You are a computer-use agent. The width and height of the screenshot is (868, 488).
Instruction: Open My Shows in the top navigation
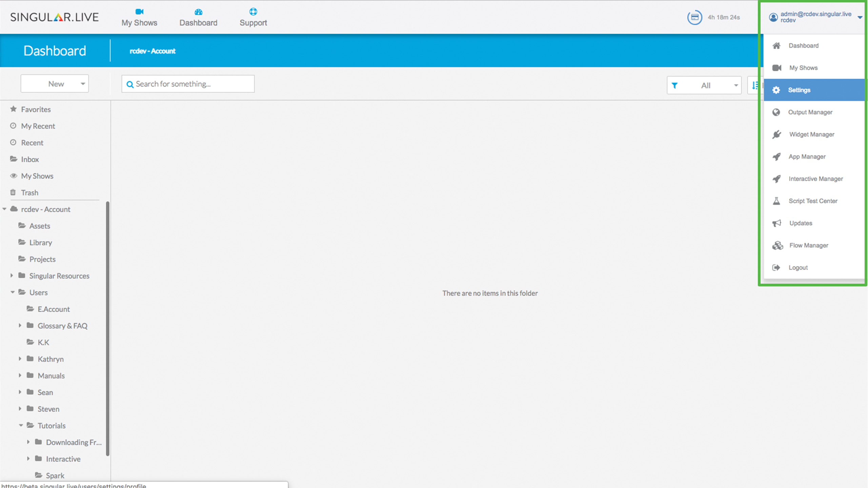(139, 18)
